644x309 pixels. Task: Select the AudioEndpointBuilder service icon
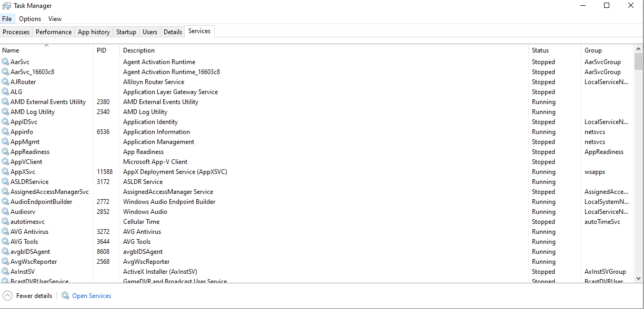(5, 202)
